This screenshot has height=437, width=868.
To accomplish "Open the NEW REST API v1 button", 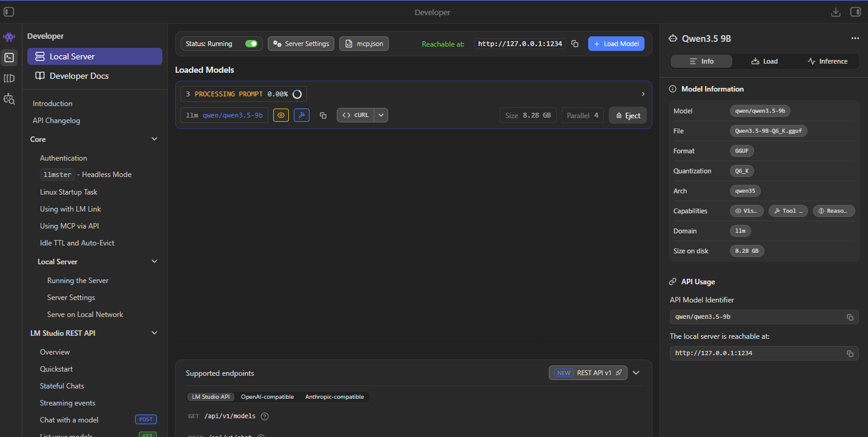I will (588, 373).
